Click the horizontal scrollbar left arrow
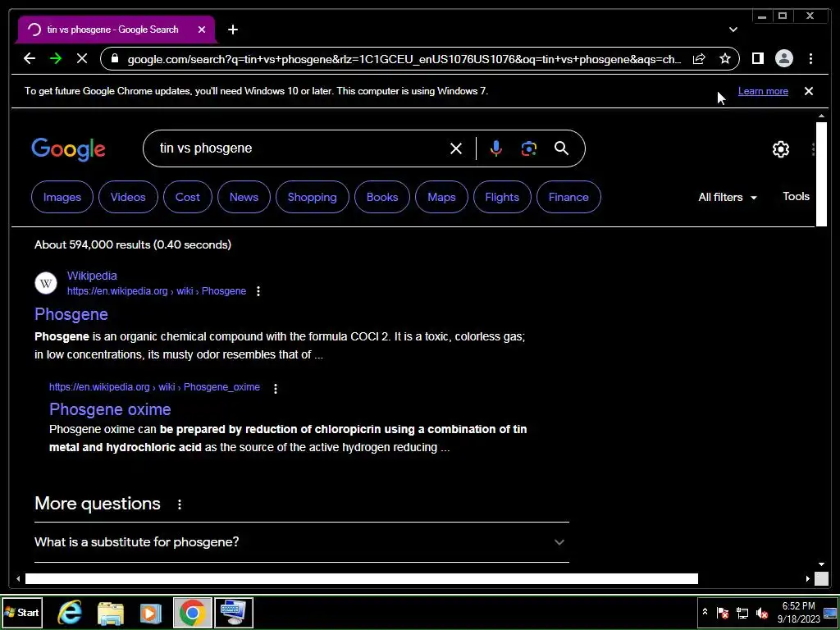This screenshot has width=840, height=630. point(18,578)
